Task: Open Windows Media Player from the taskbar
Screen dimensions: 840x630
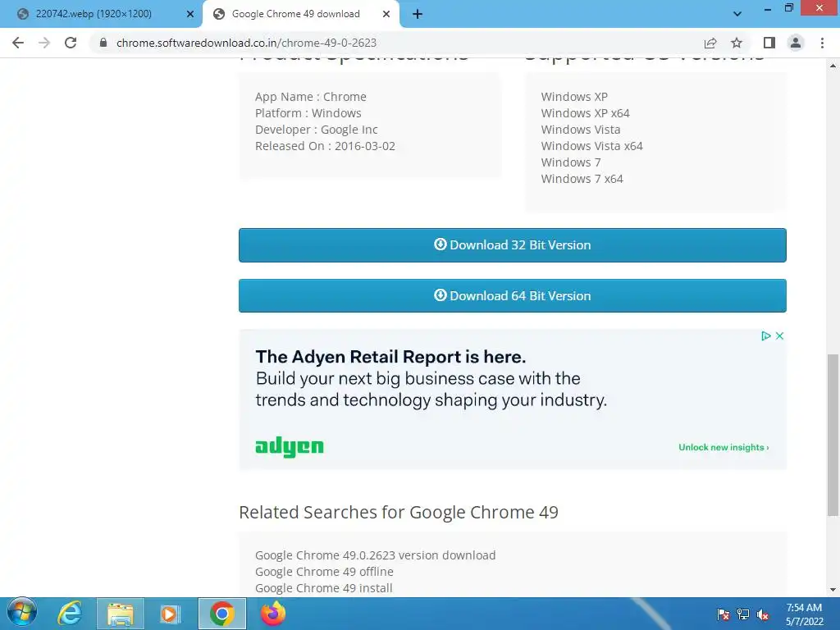Action: tap(171, 614)
